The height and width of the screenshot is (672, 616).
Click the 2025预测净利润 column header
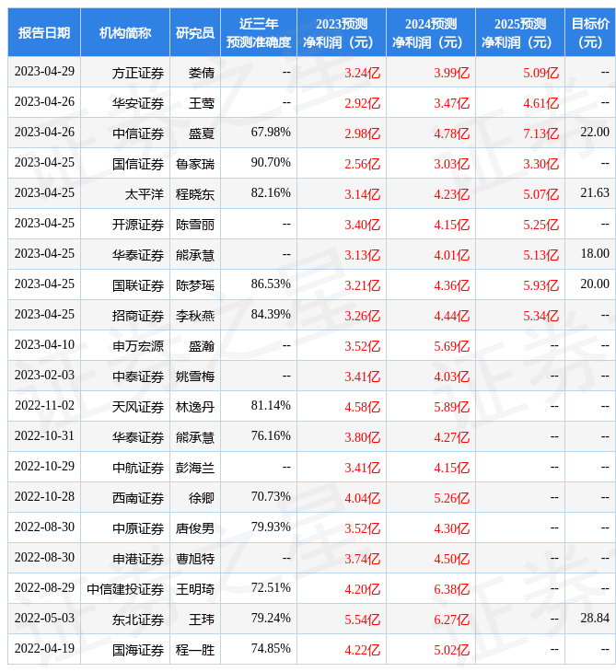[x=520, y=32]
